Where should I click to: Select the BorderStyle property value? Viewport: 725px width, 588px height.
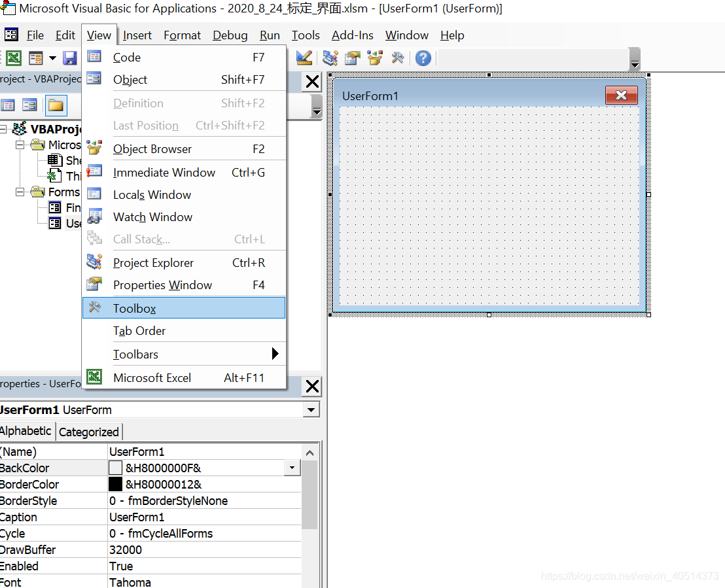(x=204, y=500)
